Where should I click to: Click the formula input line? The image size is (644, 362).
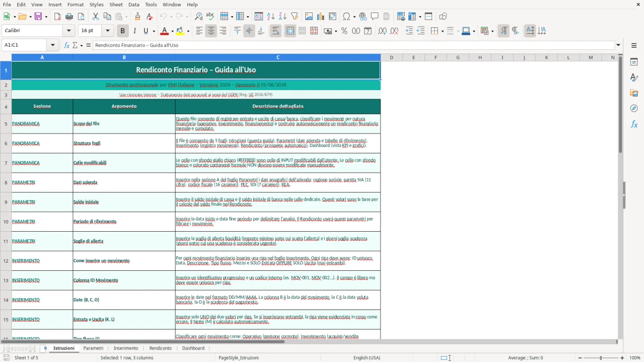pyautogui.click(x=353, y=45)
